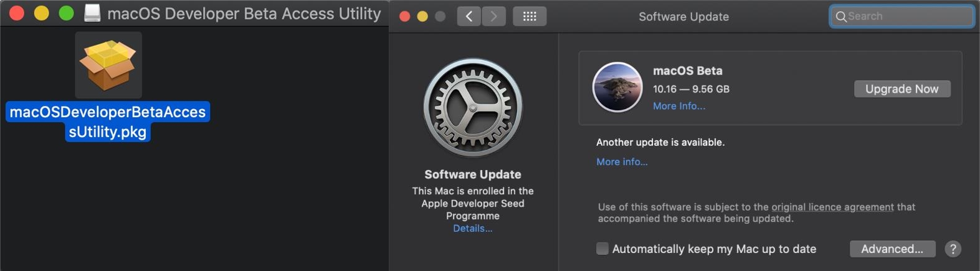Open More info link under another update
980x271 pixels.
pos(622,161)
